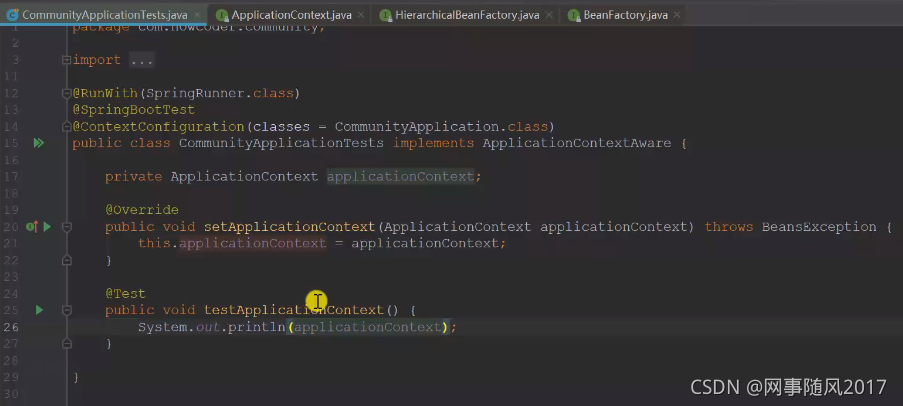Collapse the fold marker at line 14

(x=67, y=127)
